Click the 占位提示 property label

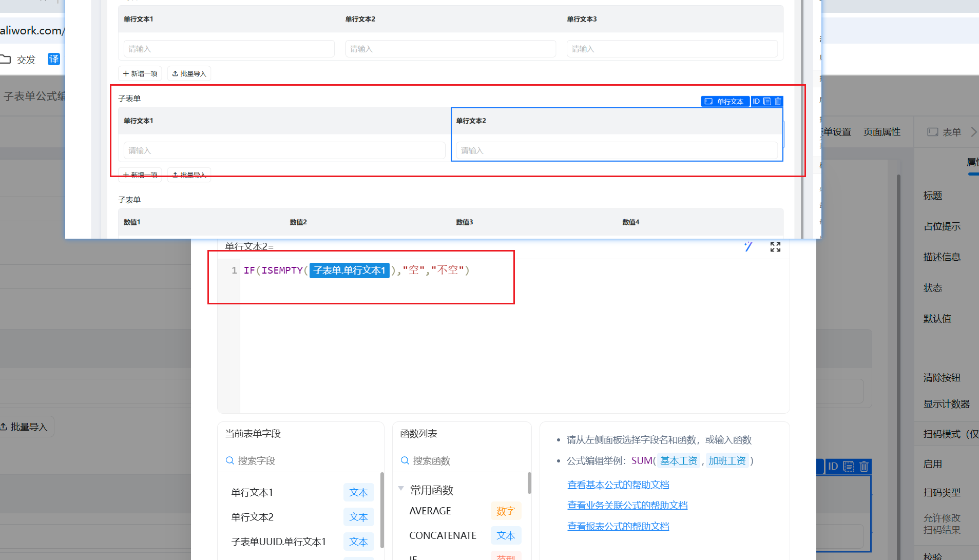(942, 226)
